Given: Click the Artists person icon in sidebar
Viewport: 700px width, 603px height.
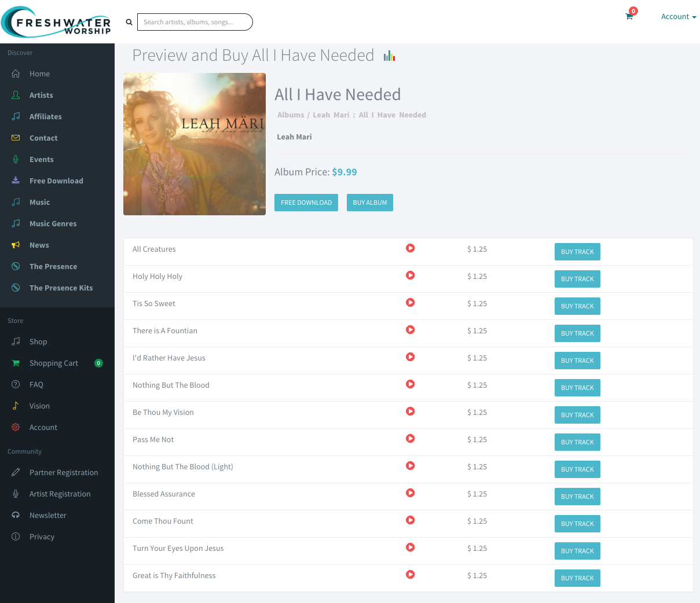Looking at the screenshot, I should 16,95.
